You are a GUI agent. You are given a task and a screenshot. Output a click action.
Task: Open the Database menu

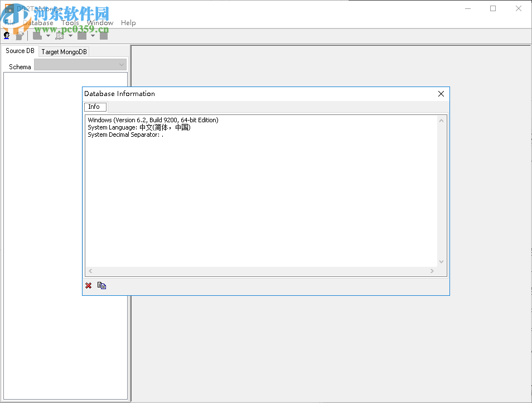pos(38,23)
